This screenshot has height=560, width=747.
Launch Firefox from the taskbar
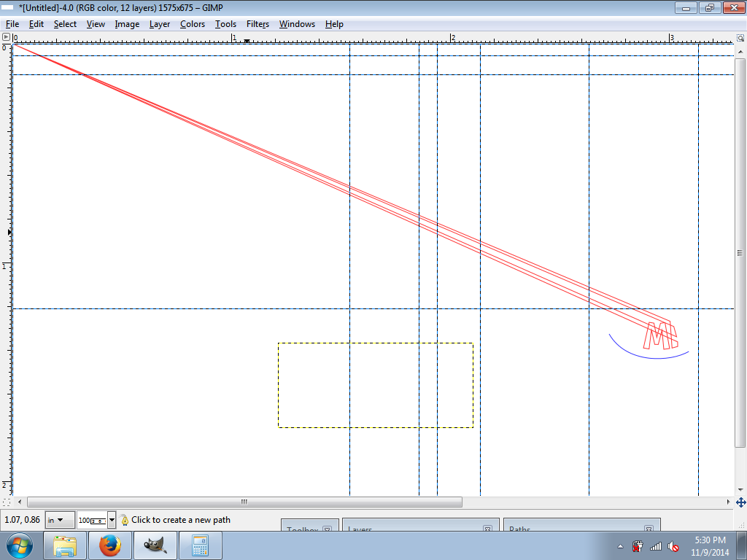point(110,545)
